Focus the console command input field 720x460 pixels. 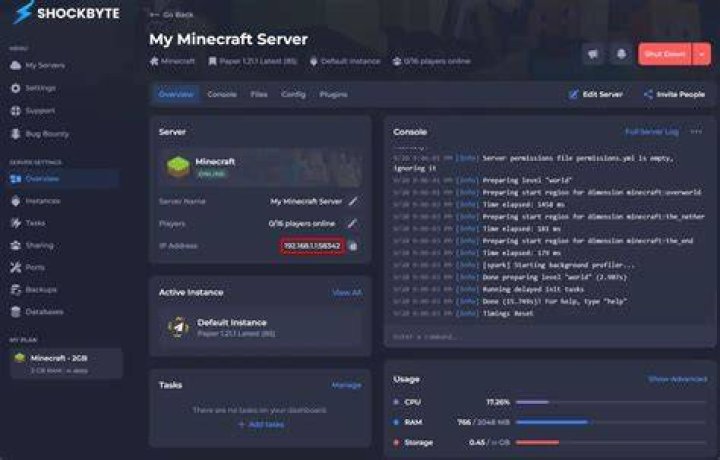(x=549, y=337)
